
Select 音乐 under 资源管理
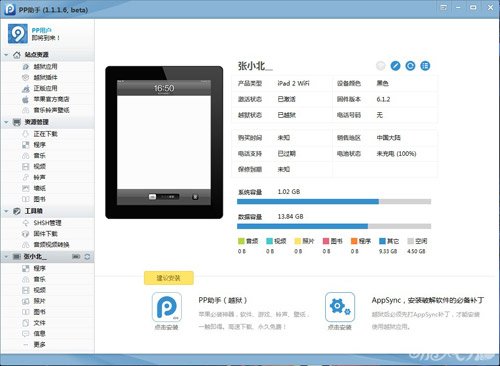[x=39, y=156]
